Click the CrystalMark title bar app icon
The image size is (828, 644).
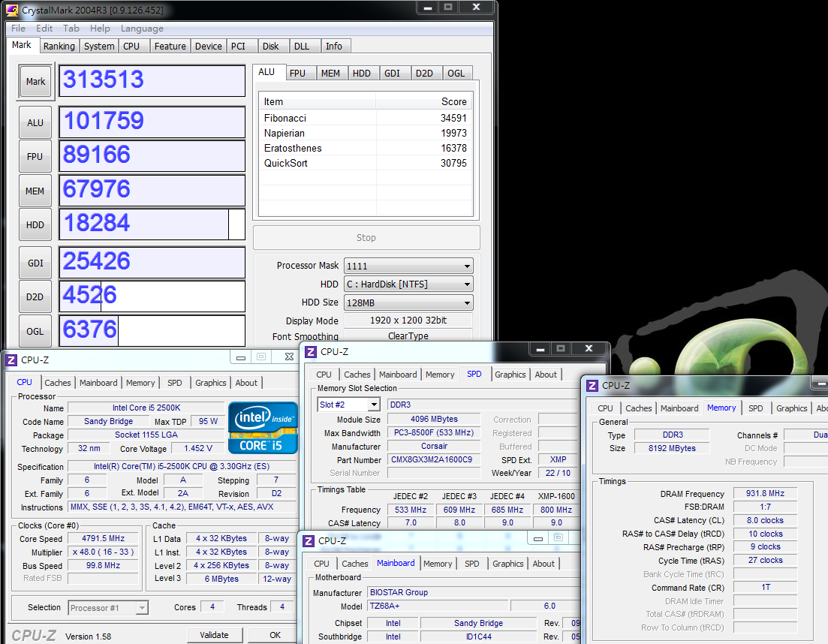click(x=11, y=10)
